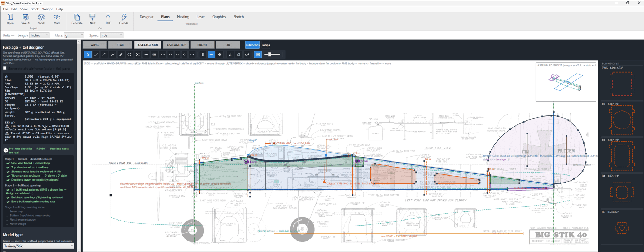Click the duplicate/copy squares icon
This screenshot has height=252, width=644.
(x=239, y=54)
